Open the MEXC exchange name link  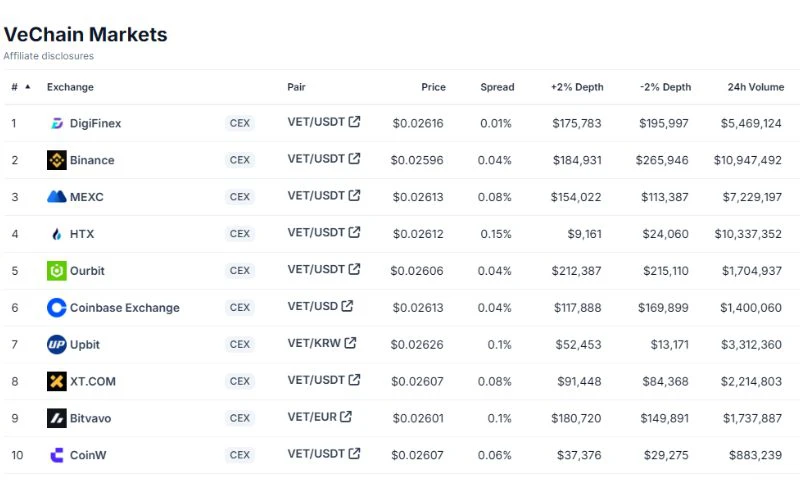pyautogui.click(x=86, y=196)
